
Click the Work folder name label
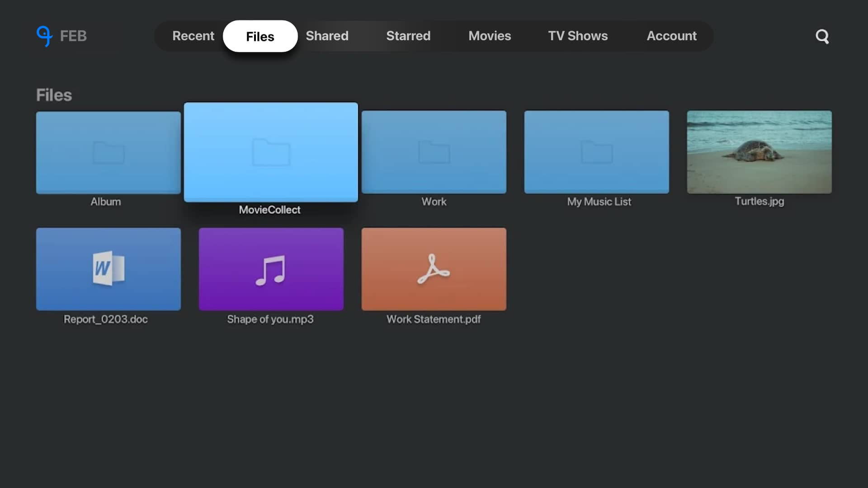pyautogui.click(x=434, y=202)
